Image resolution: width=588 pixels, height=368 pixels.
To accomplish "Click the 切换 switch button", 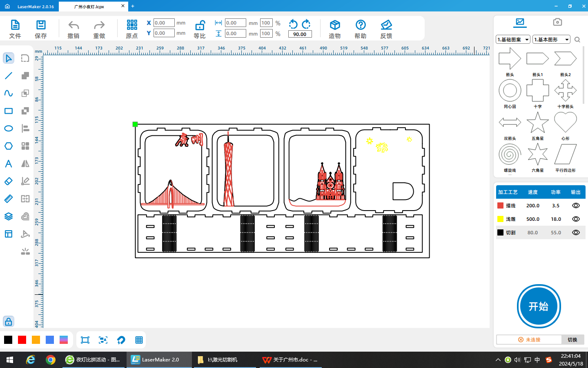I will pyautogui.click(x=572, y=340).
